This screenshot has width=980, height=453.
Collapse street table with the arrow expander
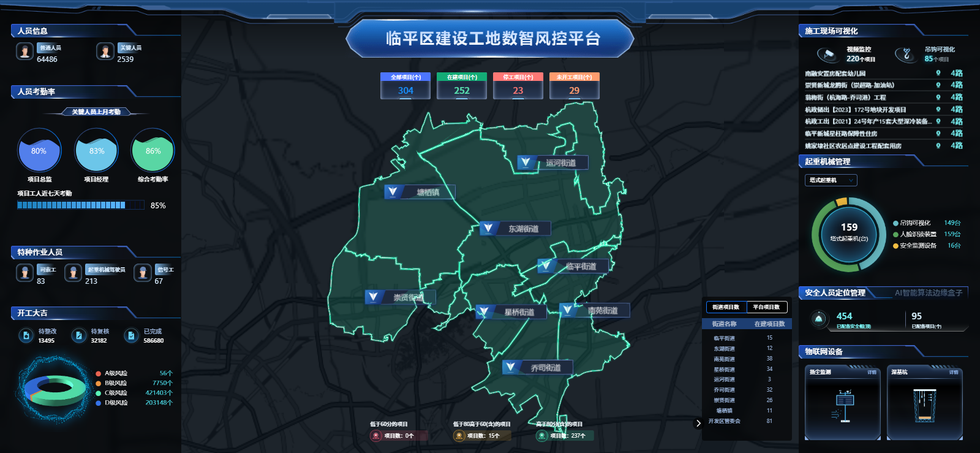[698, 423]
